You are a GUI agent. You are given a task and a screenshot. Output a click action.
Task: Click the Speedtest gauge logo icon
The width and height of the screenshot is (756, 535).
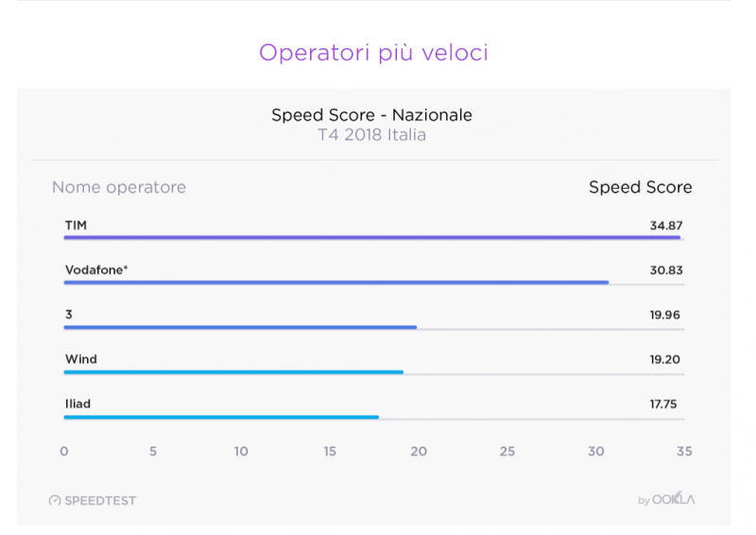55,500
